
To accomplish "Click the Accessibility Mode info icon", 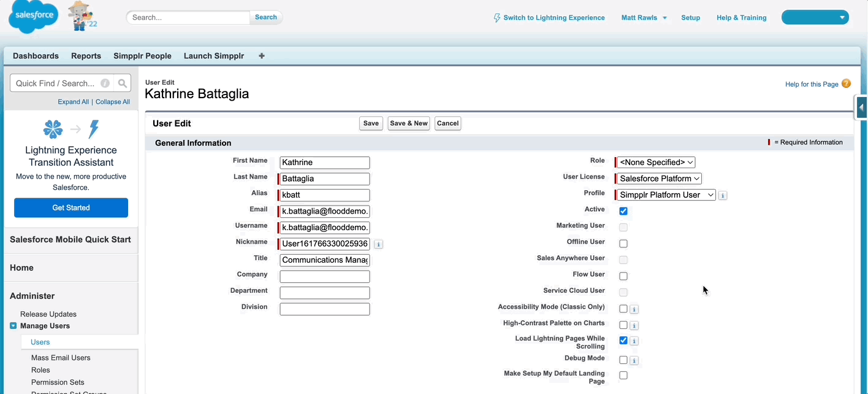I will [x=634, y=309].
